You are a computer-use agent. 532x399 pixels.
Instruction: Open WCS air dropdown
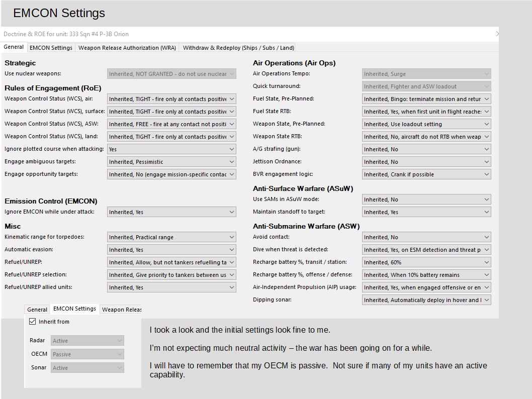click(171, 99)
